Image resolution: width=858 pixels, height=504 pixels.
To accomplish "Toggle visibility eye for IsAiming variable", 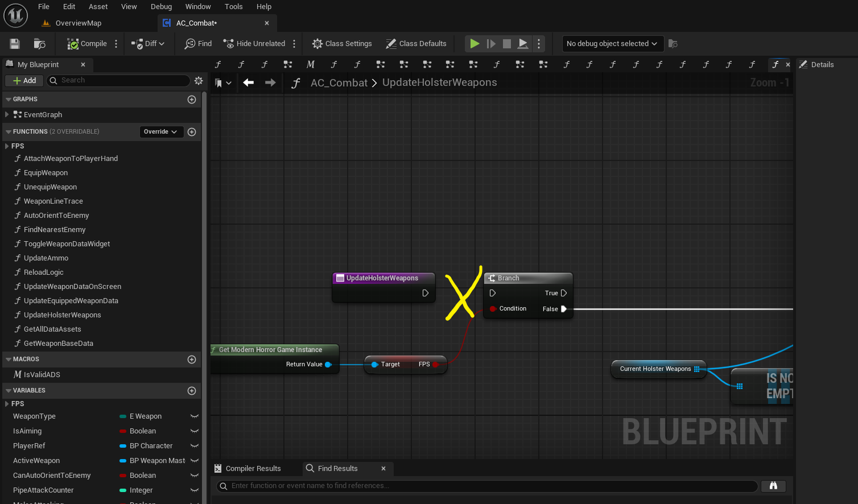I will pos(194,431).
